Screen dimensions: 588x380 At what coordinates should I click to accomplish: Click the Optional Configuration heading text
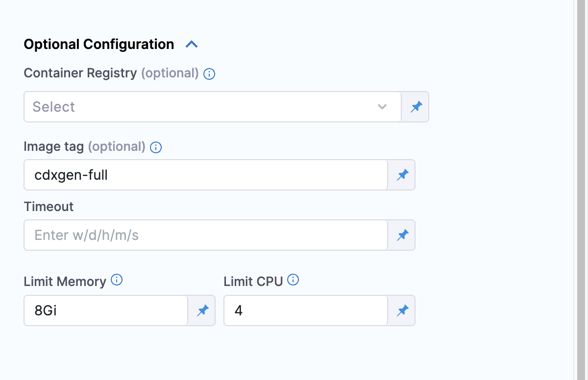click(x=98, y=45)
